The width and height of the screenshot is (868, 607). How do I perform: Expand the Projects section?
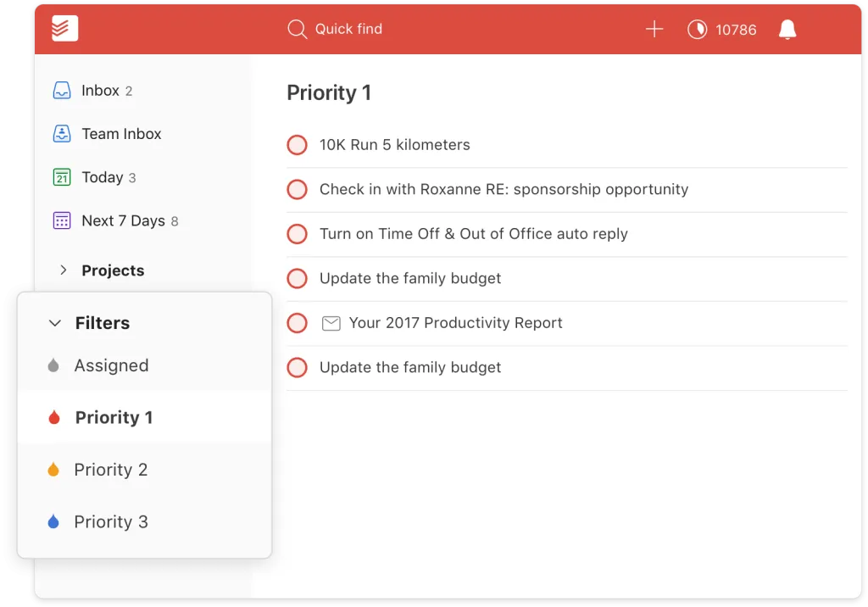click(x=64, y=270)
